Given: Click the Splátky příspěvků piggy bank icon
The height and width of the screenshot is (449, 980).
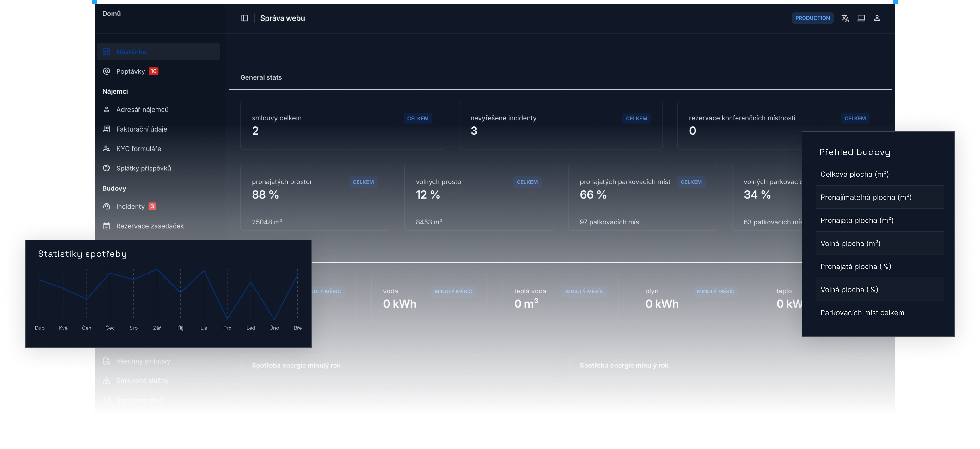Looking at the screenshot, I should coord(107,168).
